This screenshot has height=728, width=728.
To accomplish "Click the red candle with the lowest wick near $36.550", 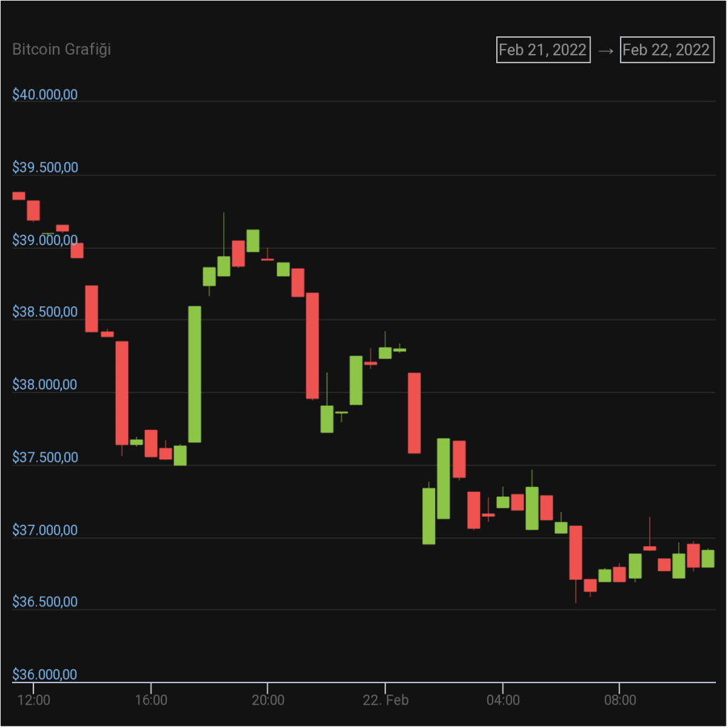I will point(576,552).
